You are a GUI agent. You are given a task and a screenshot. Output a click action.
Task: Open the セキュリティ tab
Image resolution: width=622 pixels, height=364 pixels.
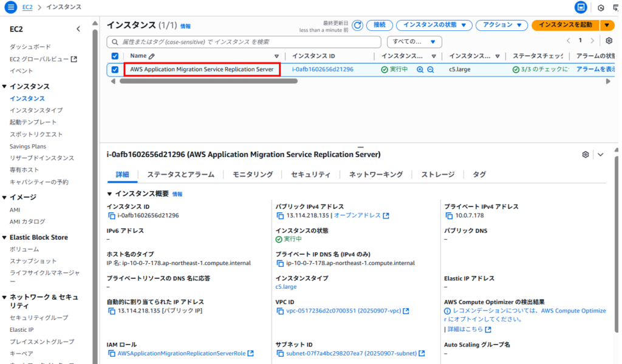[x=310, y=175]
